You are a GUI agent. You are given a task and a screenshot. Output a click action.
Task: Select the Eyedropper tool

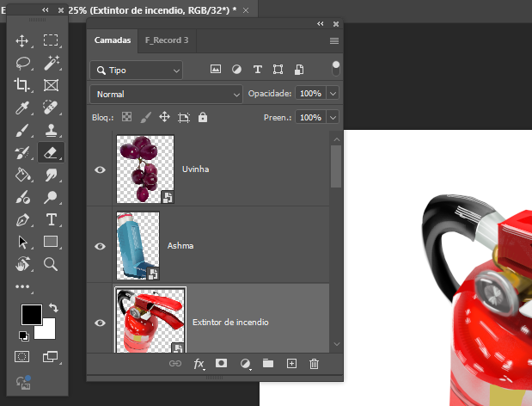click(x=22, y=108)
